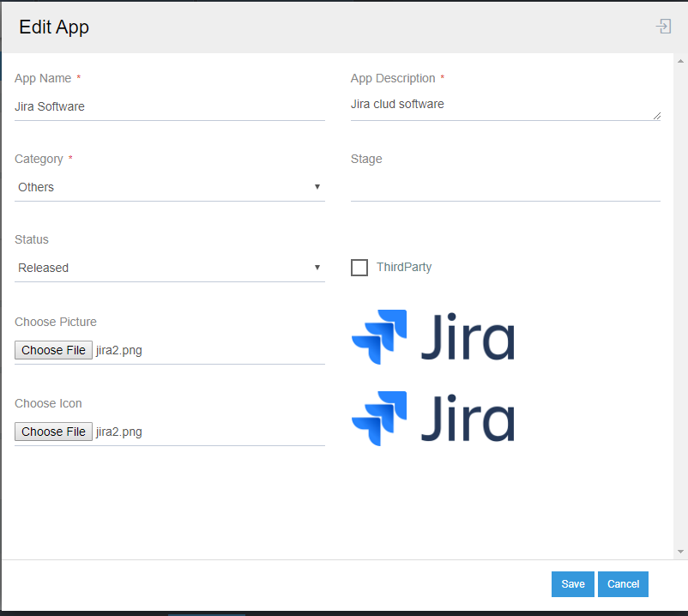Image resolution: width=688 pixels, height=616 pixels.
Task: Cancel editing the app
Action: pyautogui.click(x=623, y=584)
